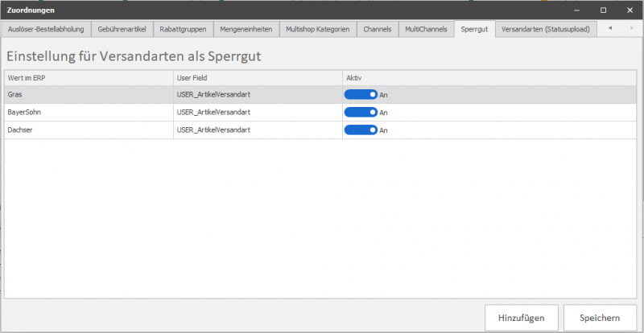Disable the Aktiv switch for BayerSohn
Viewport: 644px width, 333px height.
tap(361, 112)
